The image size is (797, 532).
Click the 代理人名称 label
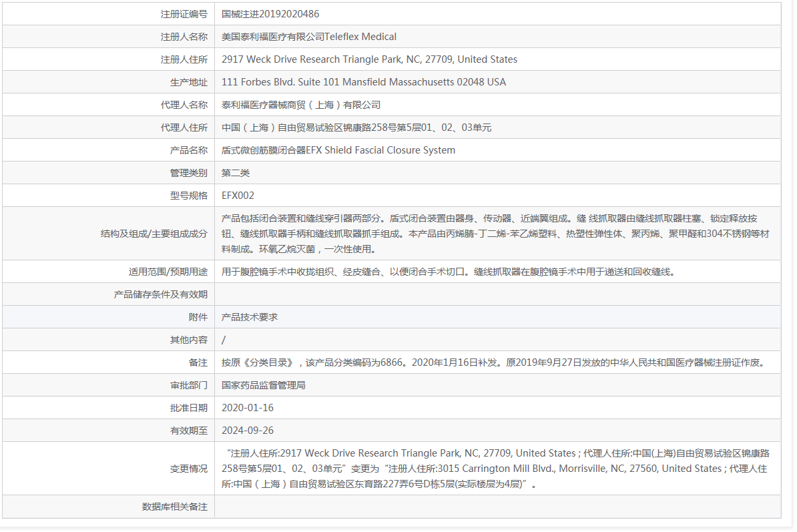click(184, 105)
